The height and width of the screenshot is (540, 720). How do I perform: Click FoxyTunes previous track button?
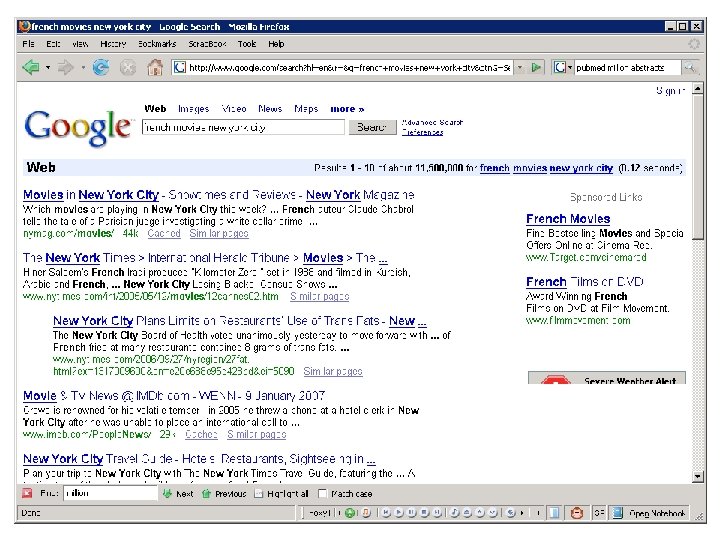[386, 512]
